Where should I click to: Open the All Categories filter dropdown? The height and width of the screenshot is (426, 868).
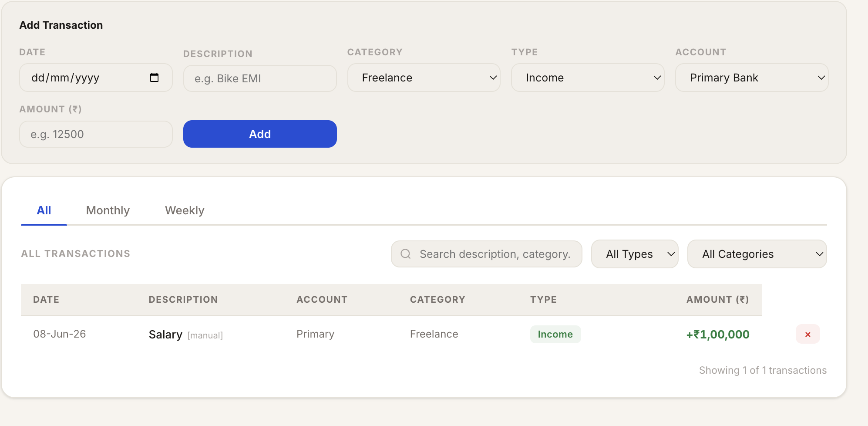click(757, 254)
